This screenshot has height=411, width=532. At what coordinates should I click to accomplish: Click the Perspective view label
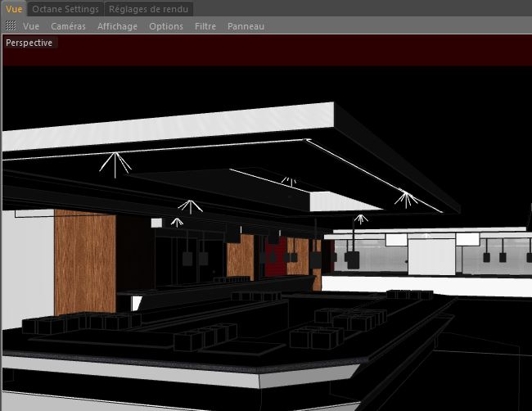(x=29, y=43)
